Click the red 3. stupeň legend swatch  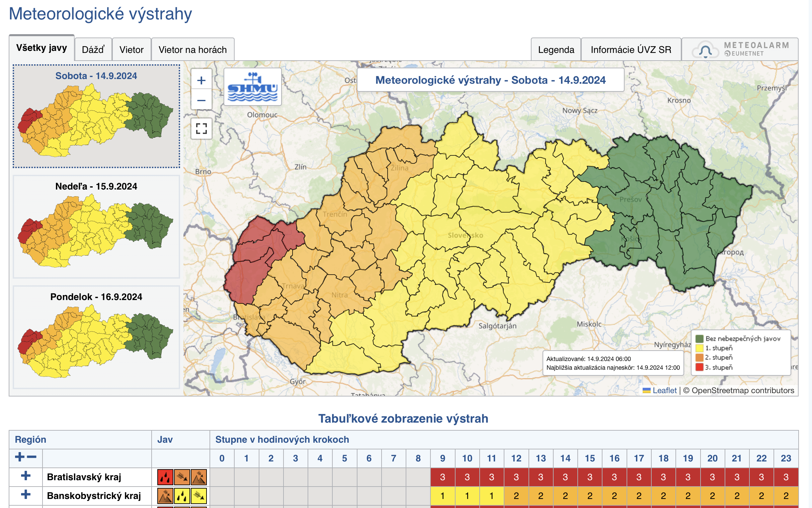pos(699,367)
